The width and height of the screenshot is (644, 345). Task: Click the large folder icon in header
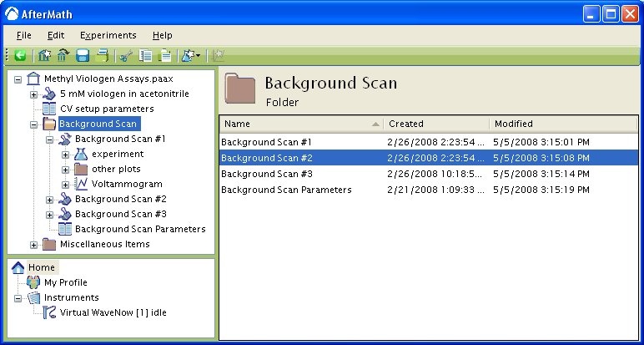point(240,89)
